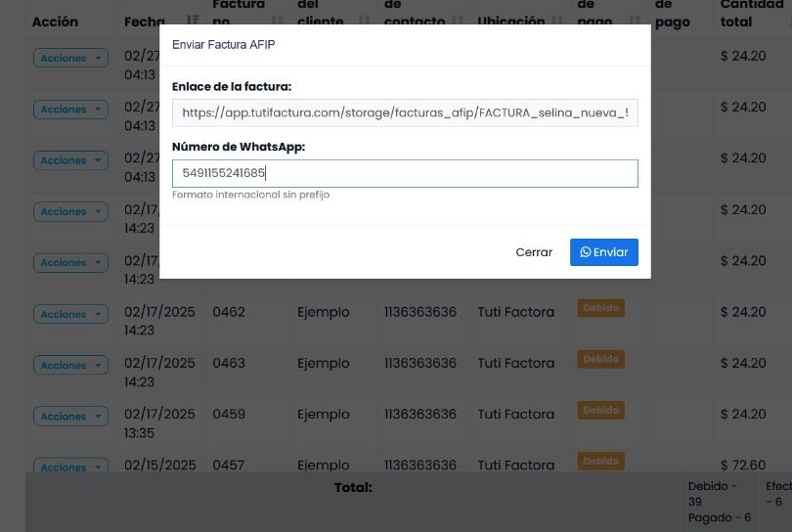792x532 pixels.
Task: Click sort arrows beside the Factura no. header
Action: tap(277, 22)
